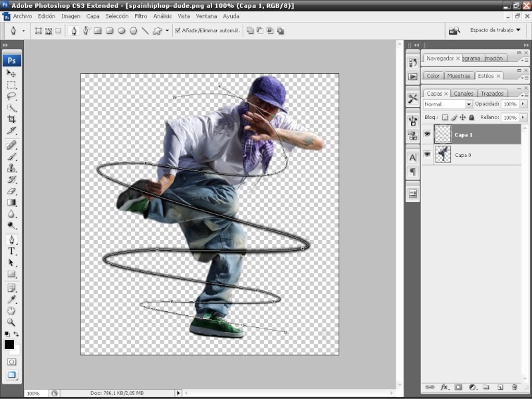Select the Healing Brush tool

(11, 145)
